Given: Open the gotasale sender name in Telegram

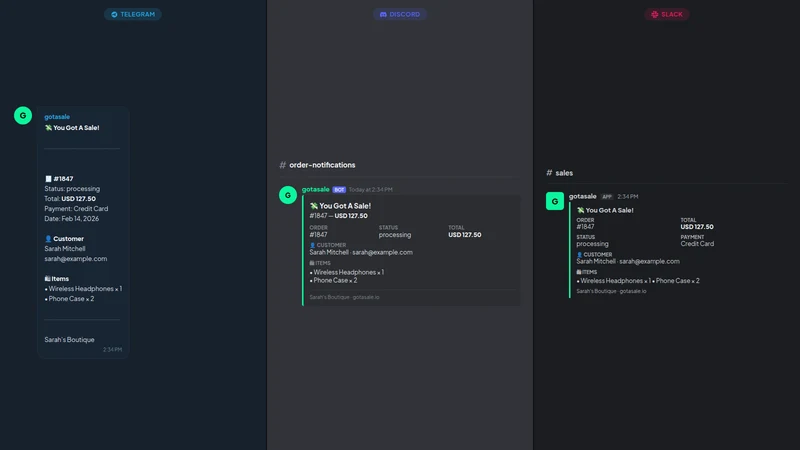Looking at the screenshot, I should tap(57, 117).
